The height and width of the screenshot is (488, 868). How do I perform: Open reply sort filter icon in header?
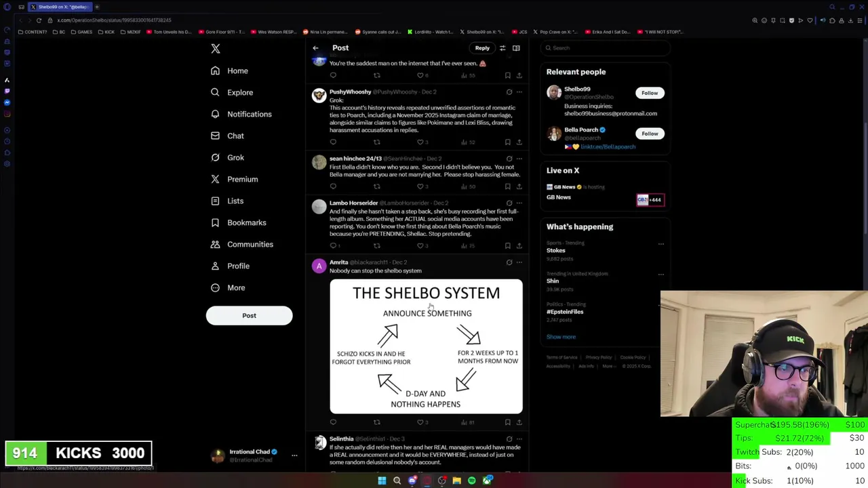502,48
